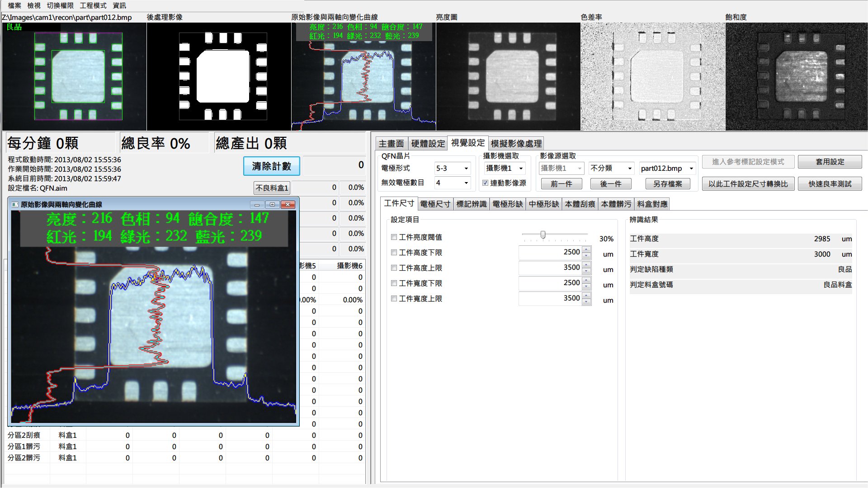Screen dimensions: 868x488
Task: Enable the 工件亮度閥值 checkbox
Action: tap(394, 237)
